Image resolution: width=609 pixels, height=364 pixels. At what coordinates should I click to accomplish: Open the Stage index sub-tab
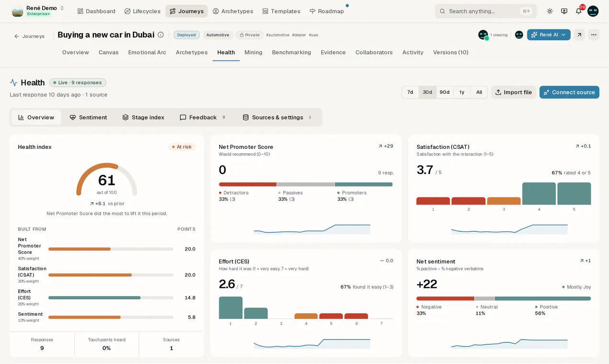pyautogui.click(x=143, y=117)
